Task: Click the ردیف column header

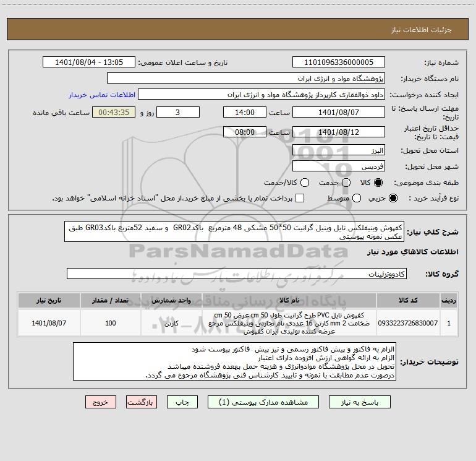Action: tap(449, 300)
